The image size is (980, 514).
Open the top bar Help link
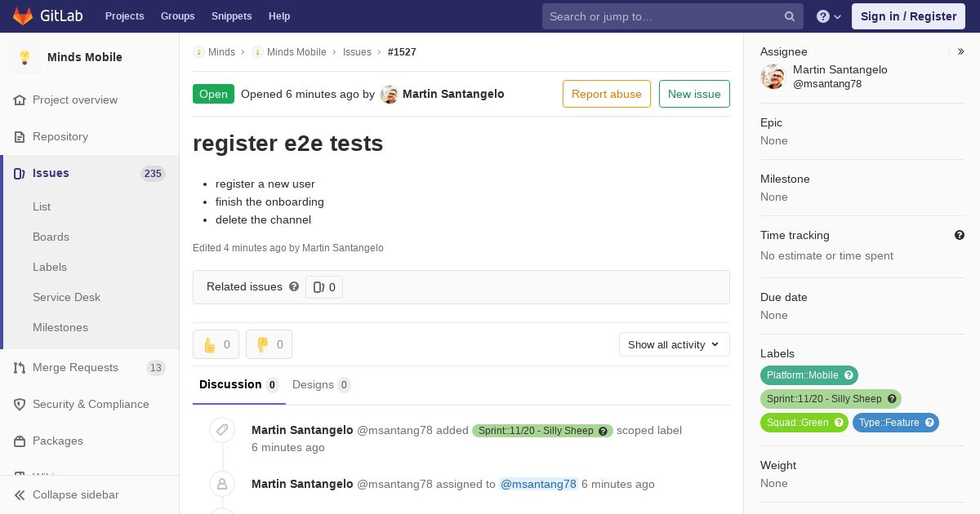point(279,16)
